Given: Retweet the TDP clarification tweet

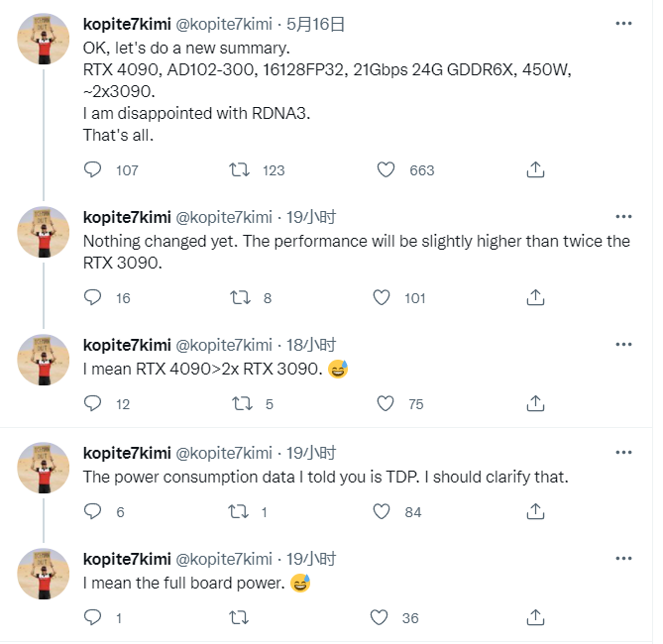Looking at the screenshot, I should (239, 511).
